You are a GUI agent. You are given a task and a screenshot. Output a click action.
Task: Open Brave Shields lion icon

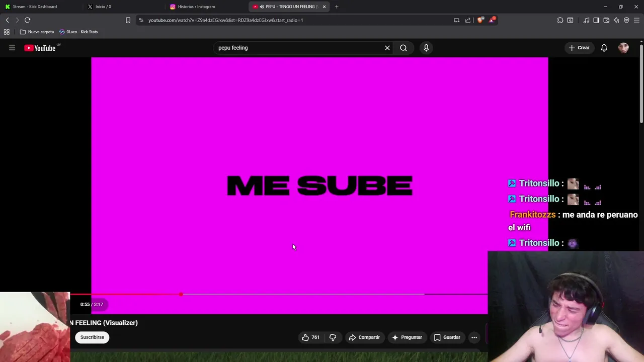(480, 20)
